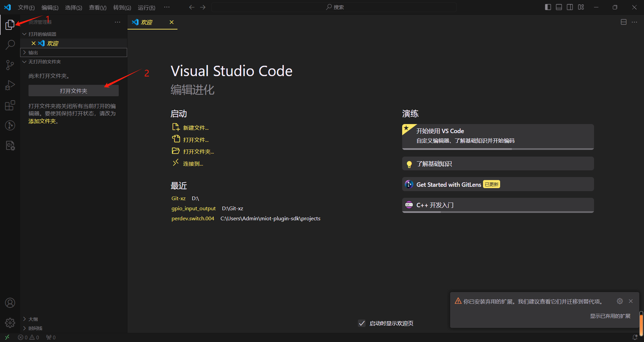This screenshot has width=644, height=342.
Task: Open recent folder perdev.switch.004
Action: 193,219
